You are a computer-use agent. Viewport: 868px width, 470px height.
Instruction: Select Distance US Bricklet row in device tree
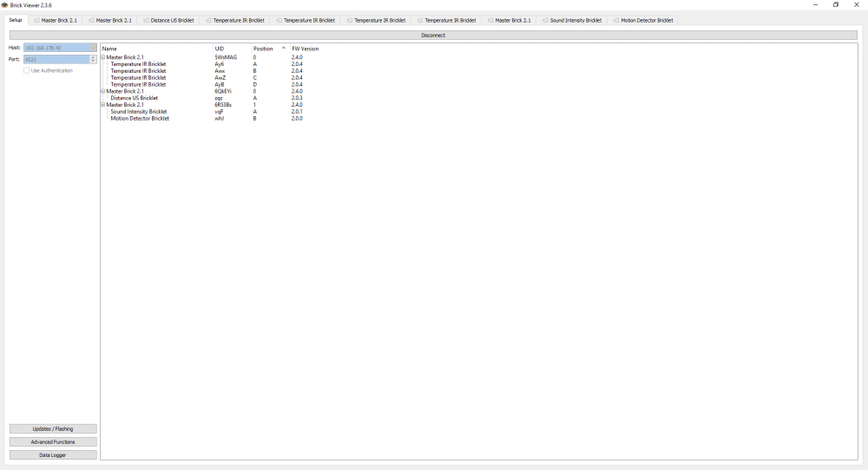point(134,98)
